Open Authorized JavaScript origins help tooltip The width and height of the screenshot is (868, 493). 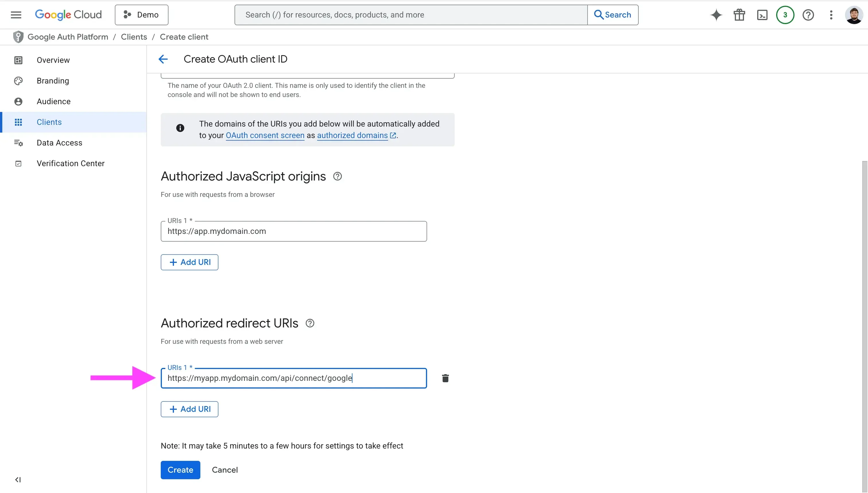337,176
